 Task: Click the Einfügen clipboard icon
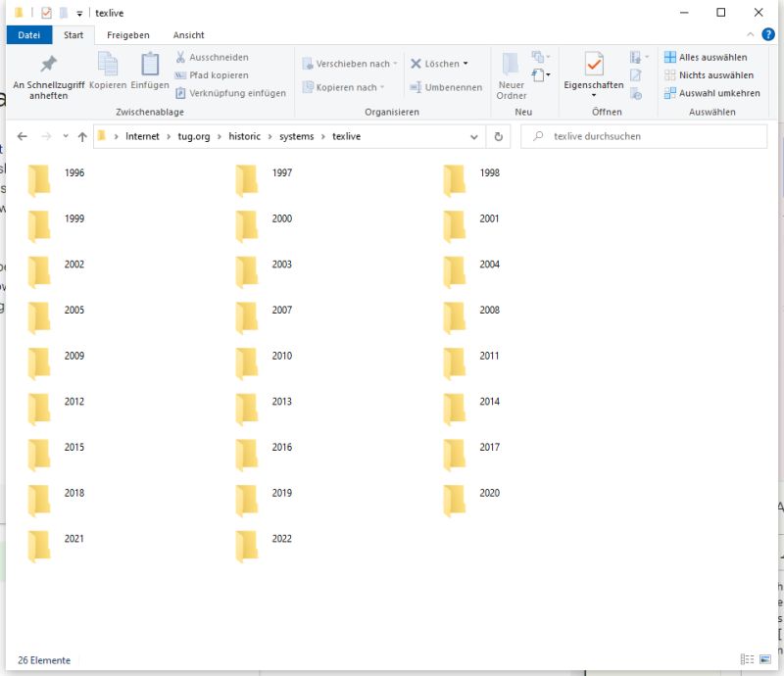click(150, 71)
